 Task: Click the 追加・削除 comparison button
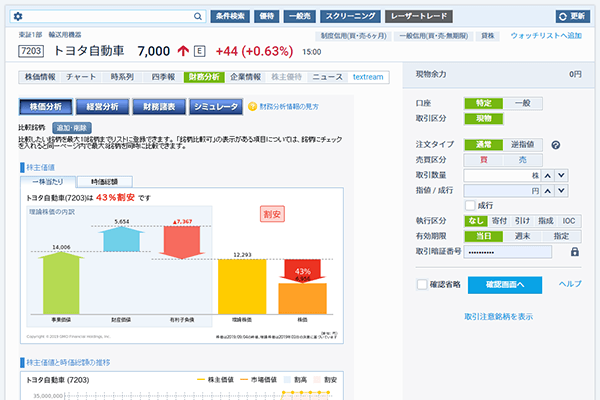[72, 128]
